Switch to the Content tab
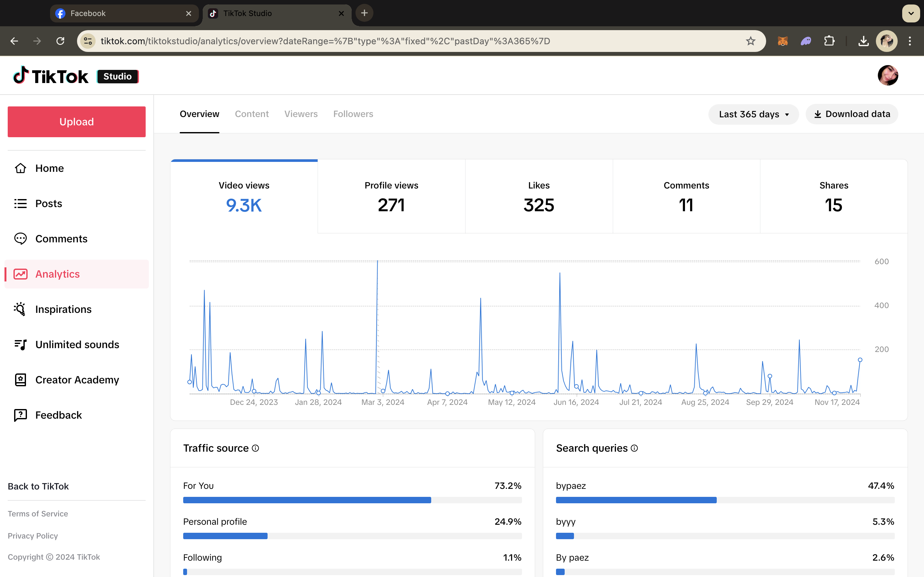The width and height of the screenshot is (924, 577). (252, 114)
